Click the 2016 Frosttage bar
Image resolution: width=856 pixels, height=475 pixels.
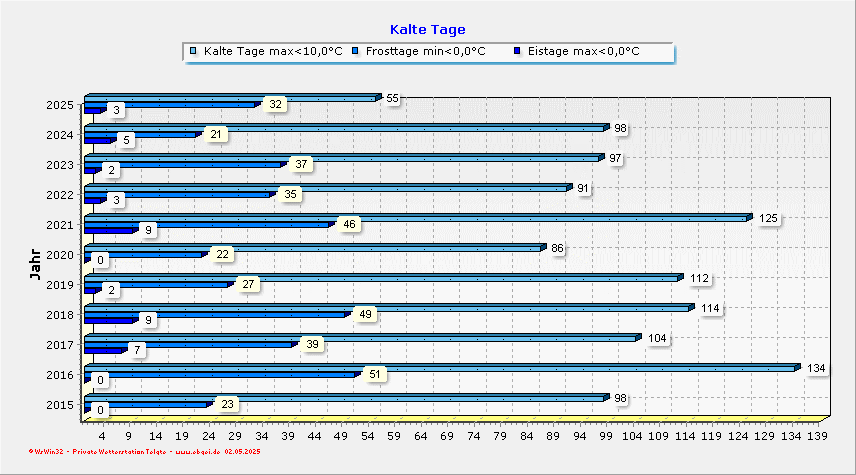223,375
